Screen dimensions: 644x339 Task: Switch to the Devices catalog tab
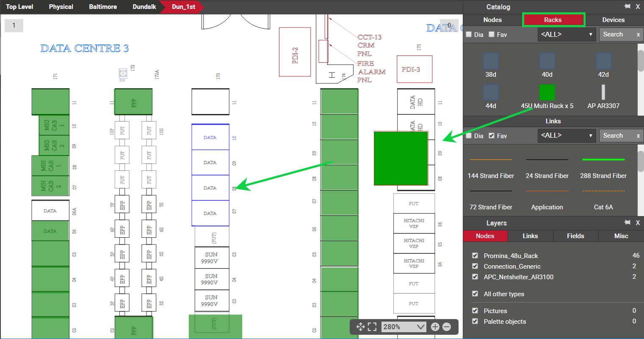tap(613, 20)
